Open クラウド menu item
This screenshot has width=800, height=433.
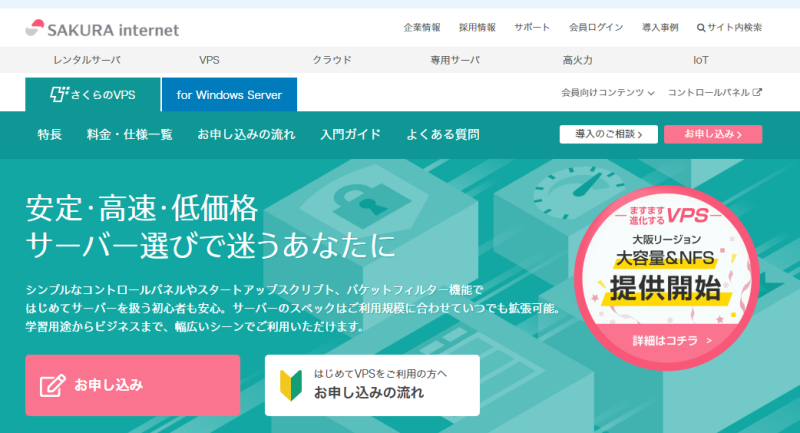[x=332, y=60]
